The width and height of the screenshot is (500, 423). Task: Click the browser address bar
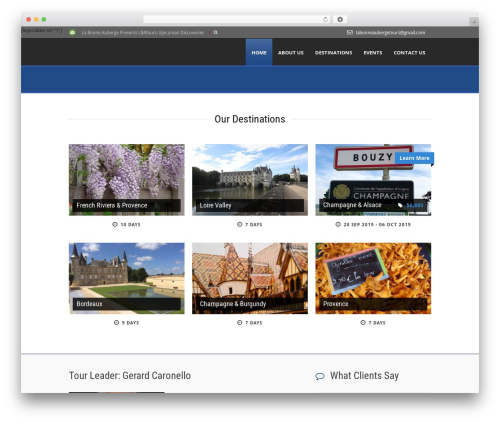237,19
